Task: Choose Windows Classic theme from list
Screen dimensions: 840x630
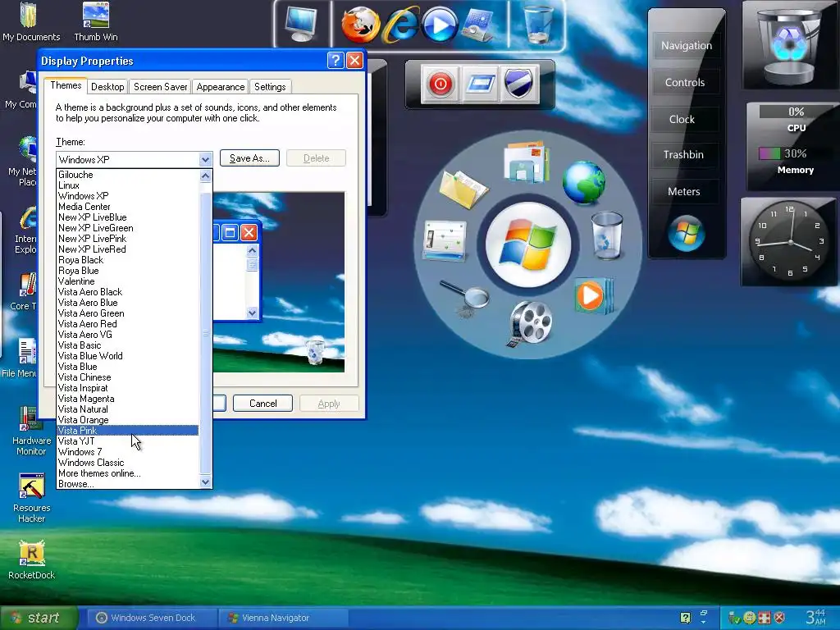Action: [127, 463]
